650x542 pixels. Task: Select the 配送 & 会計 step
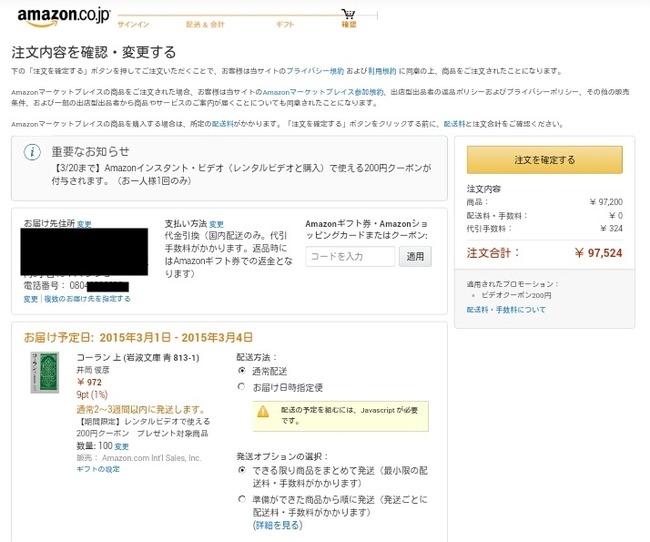point(205,24)
